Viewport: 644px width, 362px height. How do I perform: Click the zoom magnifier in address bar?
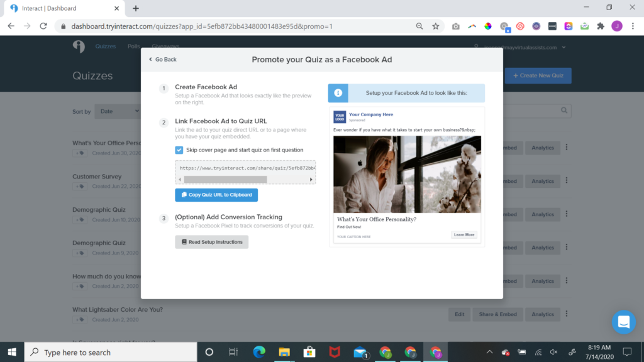tap(419, 26)
